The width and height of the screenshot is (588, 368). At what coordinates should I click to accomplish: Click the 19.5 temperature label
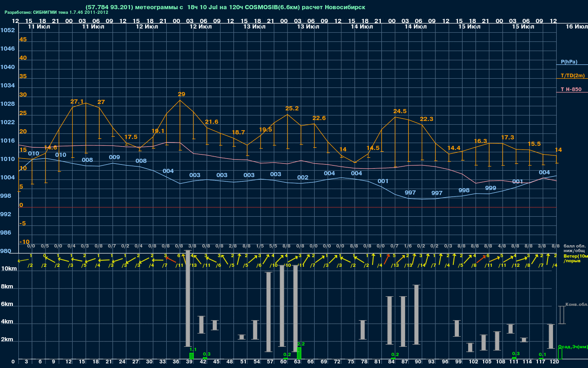pos(266,130)
